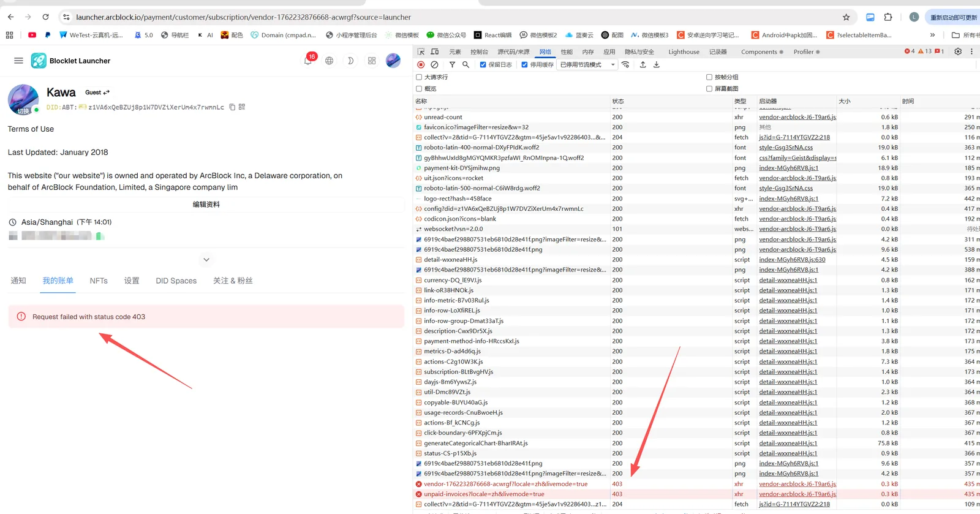The height and width of the screenshot is (514, 980).
Task: Open the PayPal bookmark
Action: click(48, 35)
